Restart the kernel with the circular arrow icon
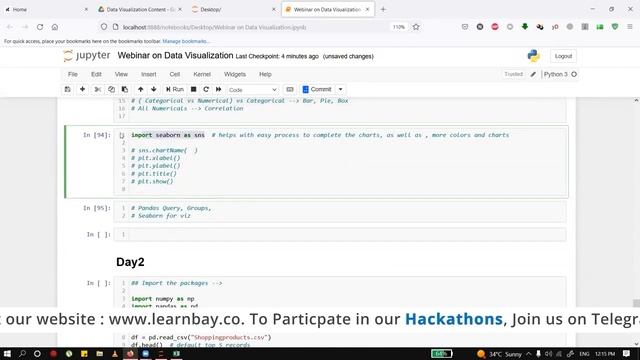This screenshot has height=360, width=640. [206, 89]
